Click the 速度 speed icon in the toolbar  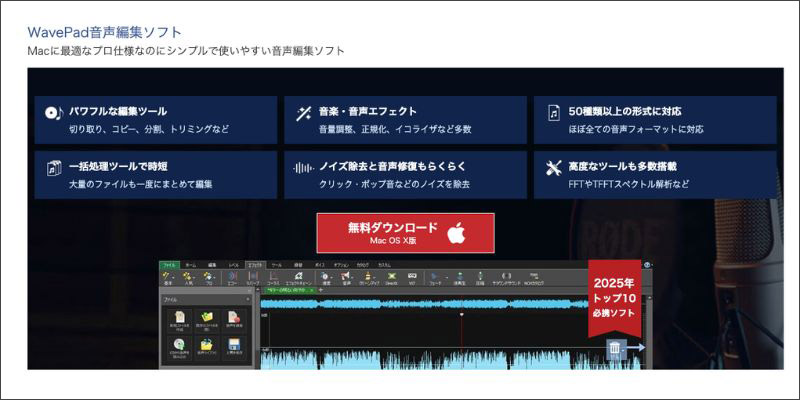tap(325, 278)
